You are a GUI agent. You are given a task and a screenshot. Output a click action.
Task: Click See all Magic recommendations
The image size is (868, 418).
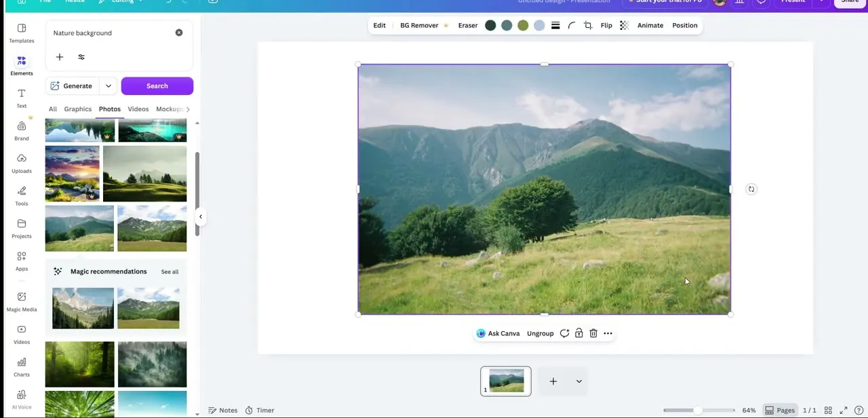[170, 272]
